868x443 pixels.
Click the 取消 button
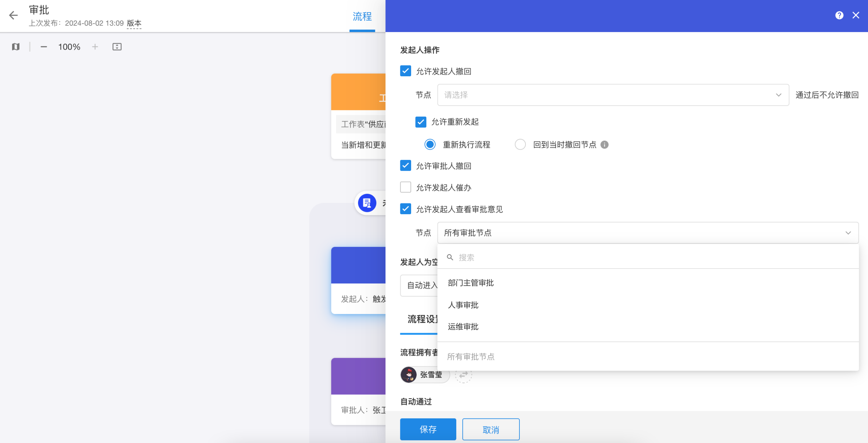tap(491, 429)
